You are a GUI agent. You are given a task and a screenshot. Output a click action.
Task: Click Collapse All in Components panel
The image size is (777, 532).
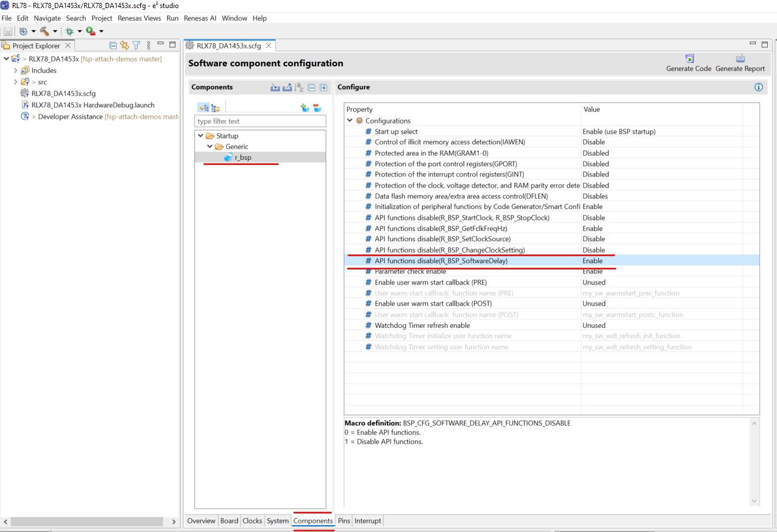(x=311, y=88)
